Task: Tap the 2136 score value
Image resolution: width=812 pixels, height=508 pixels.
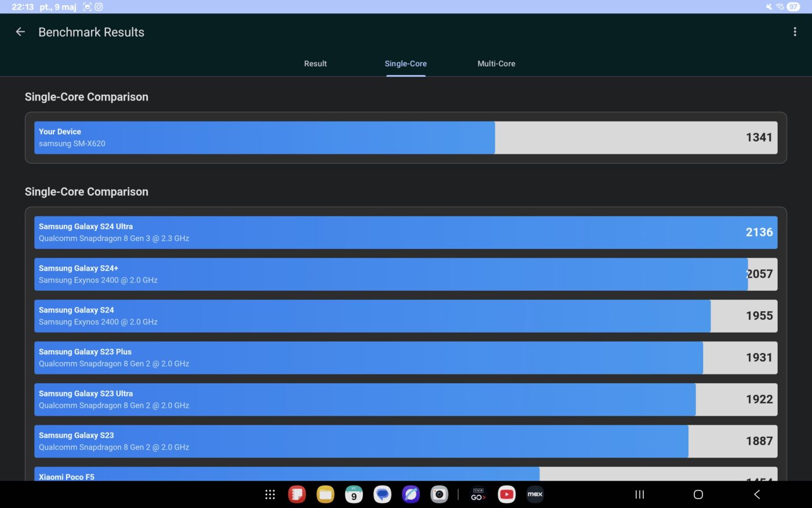Action: click(759, 232)
